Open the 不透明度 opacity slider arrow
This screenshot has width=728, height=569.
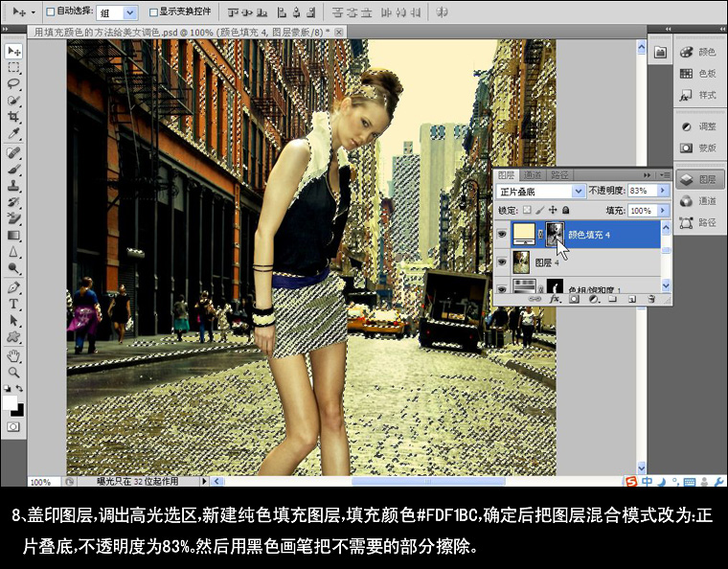(663, 191)
